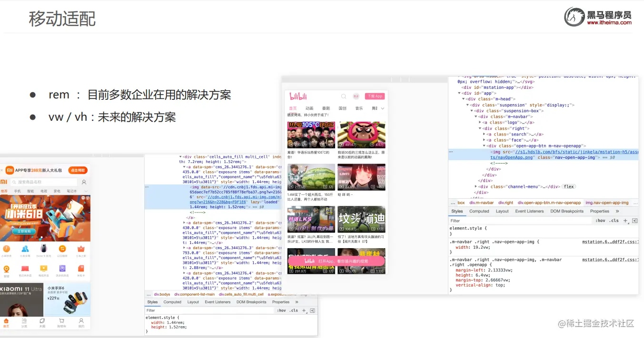Click div.m-navbar in the breadcrumb bar
The width and height of the screenshot is (644, 338).
[x=482, y=203]
